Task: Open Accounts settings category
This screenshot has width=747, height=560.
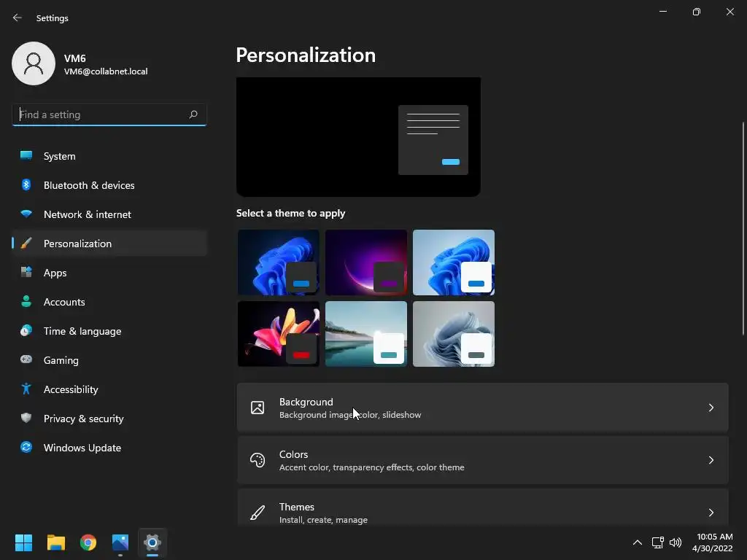Action: (109, 302)
